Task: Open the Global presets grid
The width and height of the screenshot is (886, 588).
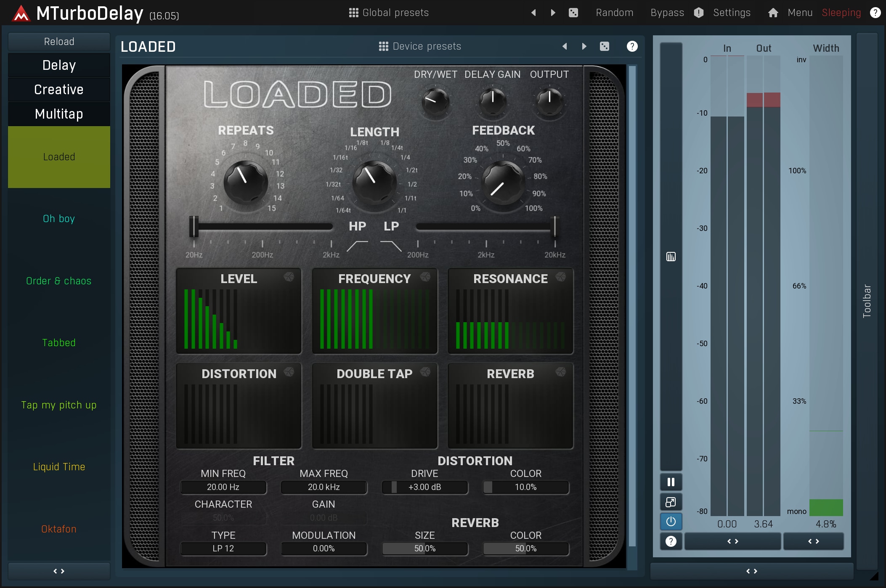Action: pos(389,13)
